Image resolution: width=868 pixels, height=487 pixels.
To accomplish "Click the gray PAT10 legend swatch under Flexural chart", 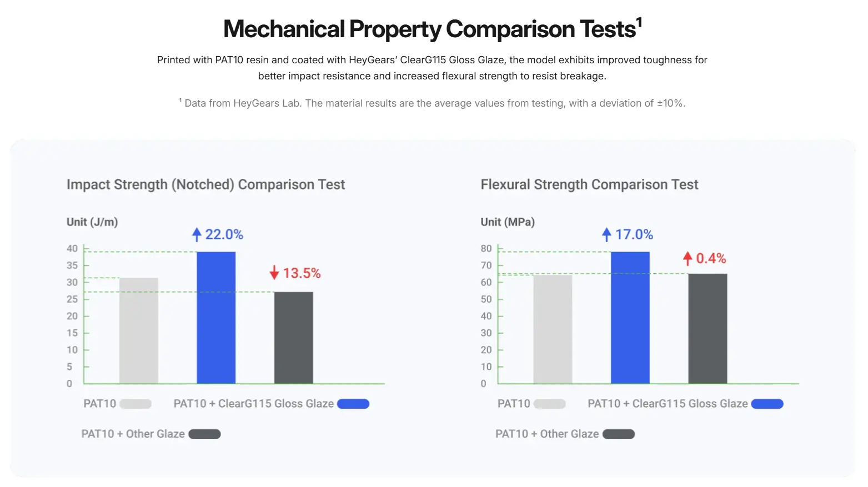I will [x=550, y=404].
